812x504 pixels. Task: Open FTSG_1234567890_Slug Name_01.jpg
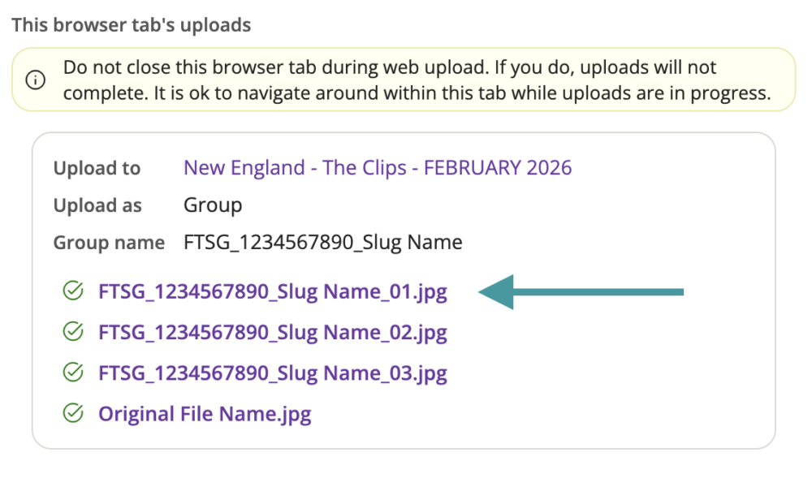pyautogui.click(x=272, y=291)
